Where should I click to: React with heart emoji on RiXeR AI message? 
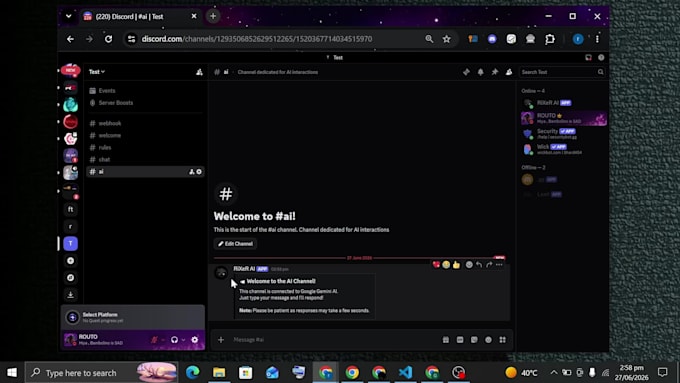436,265
